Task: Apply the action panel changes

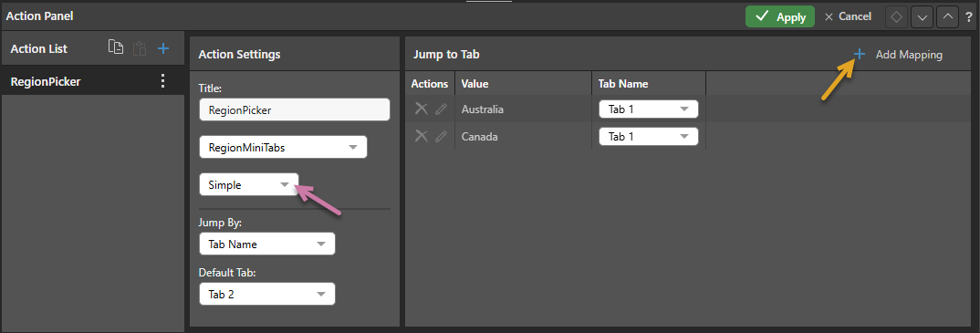Action: [780, 16]
